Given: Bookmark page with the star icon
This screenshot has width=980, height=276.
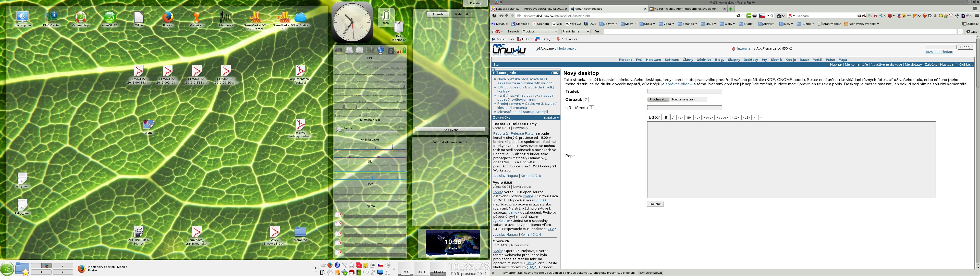Looking at the screenshot, I should click(x=743, y=16).
